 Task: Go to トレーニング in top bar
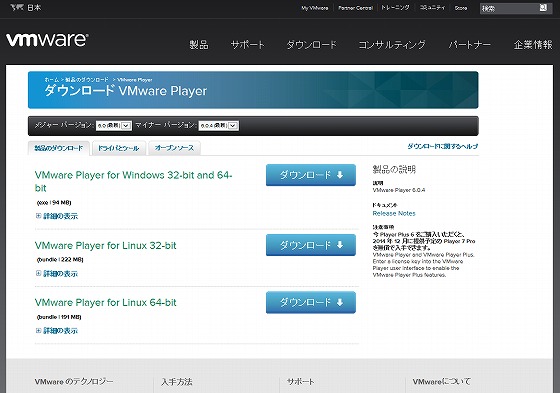pos(395,8)
